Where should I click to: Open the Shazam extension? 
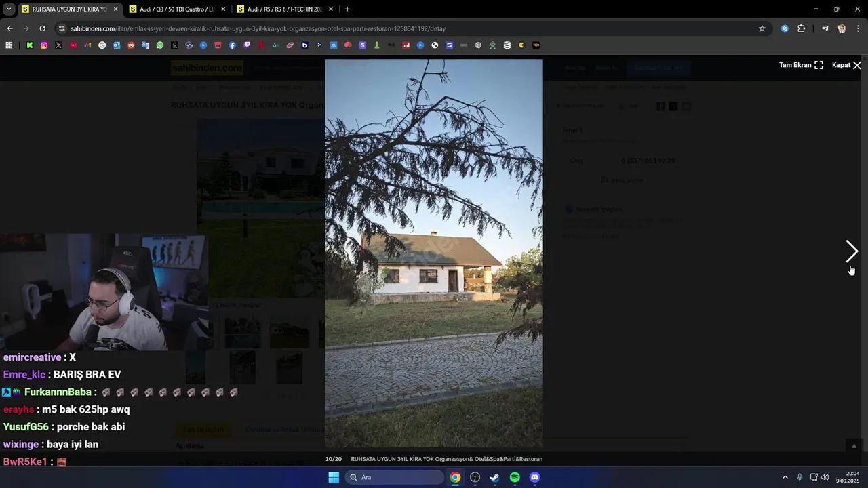785,28
